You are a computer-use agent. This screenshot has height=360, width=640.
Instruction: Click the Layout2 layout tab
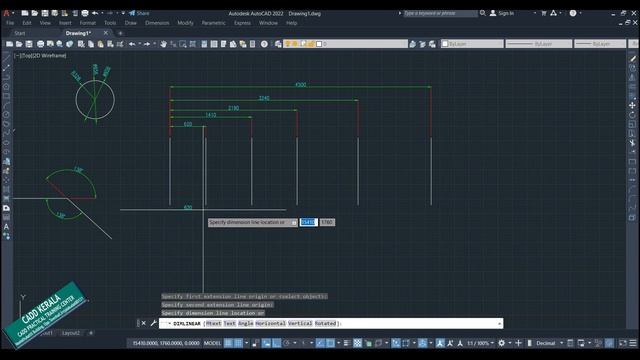pos(71,333)
